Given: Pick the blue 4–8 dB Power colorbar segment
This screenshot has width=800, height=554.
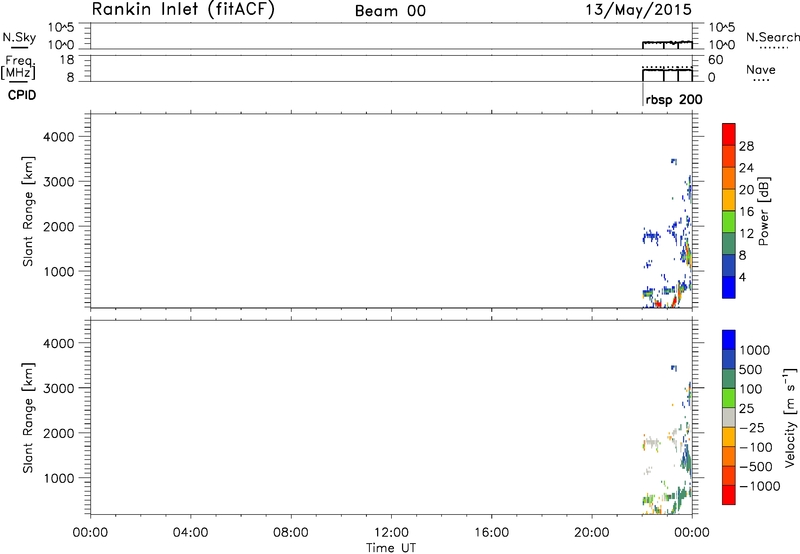Looking at the screenshot, I should [x=729, y=265].
